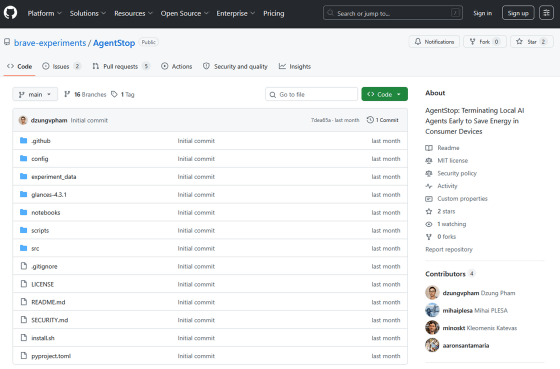Click the Sign up button

point(518,13)
